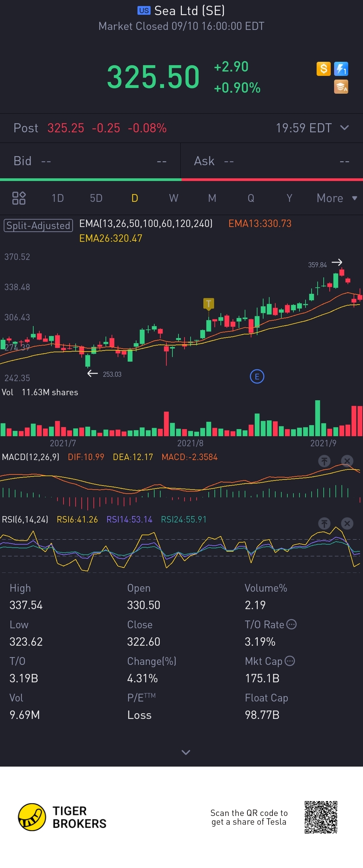Tap the blue lightning bolt icon
Viewport: 363px width, 868px height.
tap(341, 69)
